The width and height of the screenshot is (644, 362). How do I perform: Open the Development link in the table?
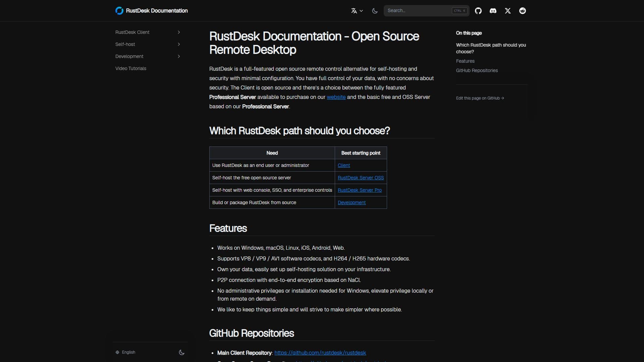click(x=352, y=202)
